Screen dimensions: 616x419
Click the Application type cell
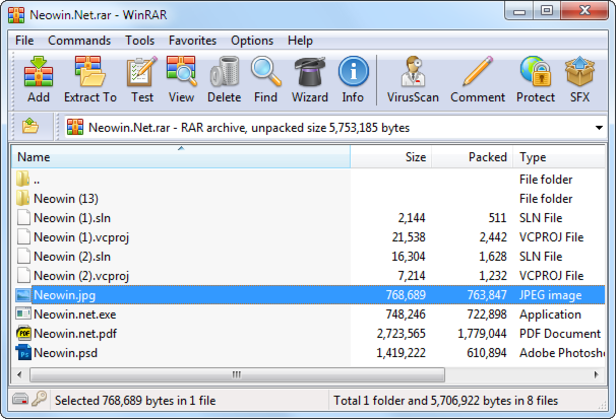550,314
